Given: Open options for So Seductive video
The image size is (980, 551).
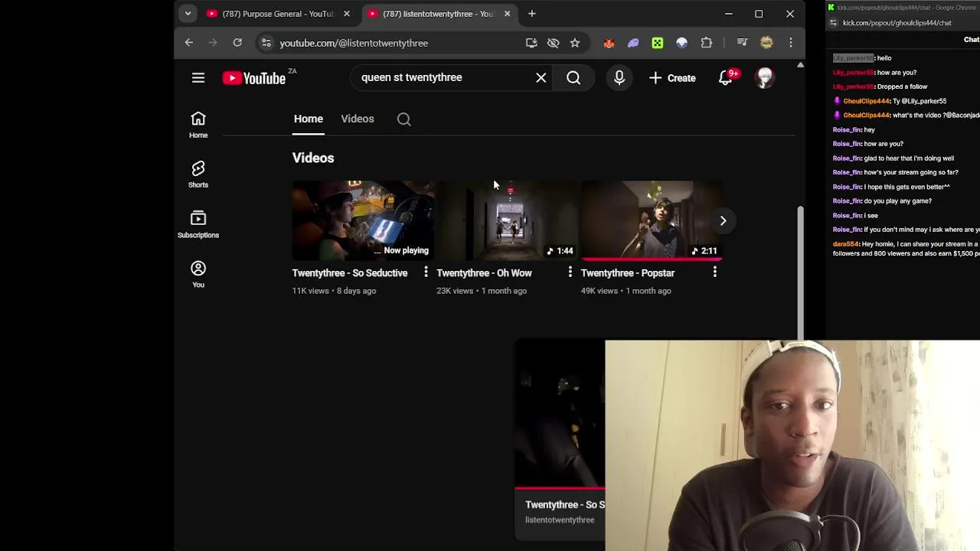Looking at the screenshot, I should point(426,272).
